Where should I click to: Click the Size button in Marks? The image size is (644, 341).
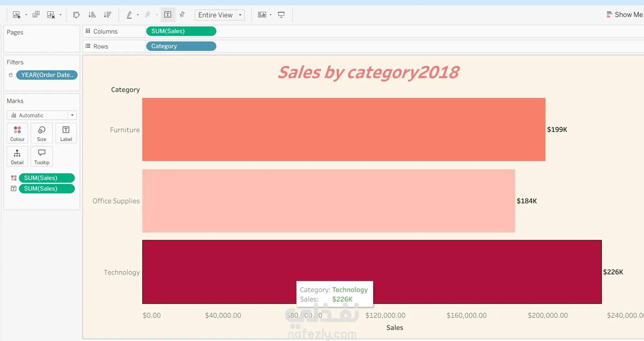tap(41, 133)
